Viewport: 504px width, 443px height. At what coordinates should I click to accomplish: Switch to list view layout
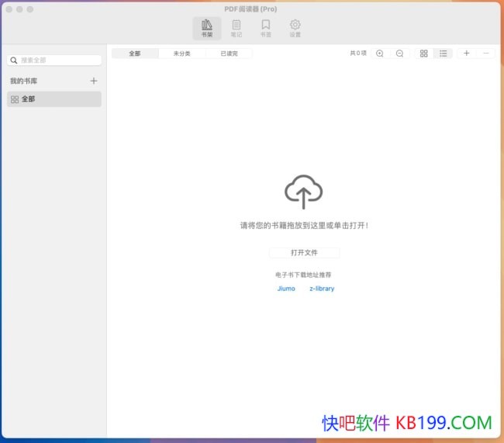click(x=443, y=54)
